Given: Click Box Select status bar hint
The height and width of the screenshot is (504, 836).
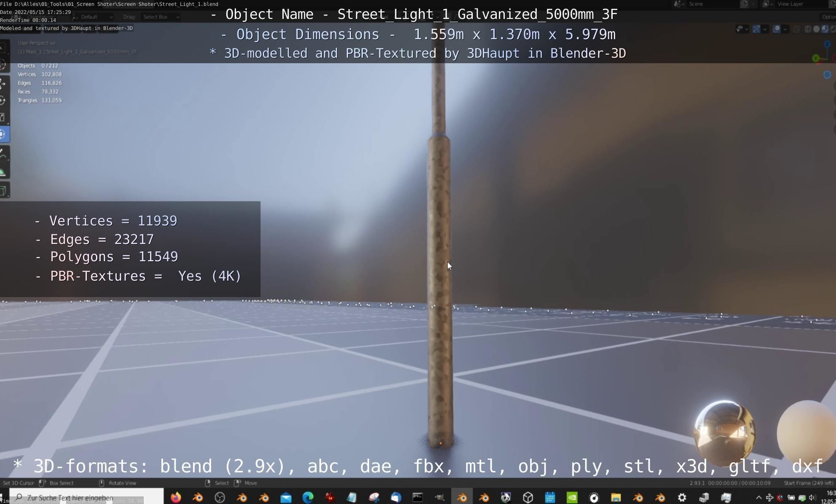Looking at the screenshot, I should [x=61, y=483].
